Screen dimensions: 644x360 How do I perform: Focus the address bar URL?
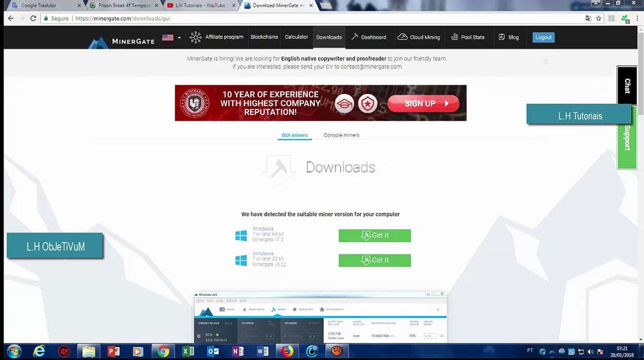[123, 18]
